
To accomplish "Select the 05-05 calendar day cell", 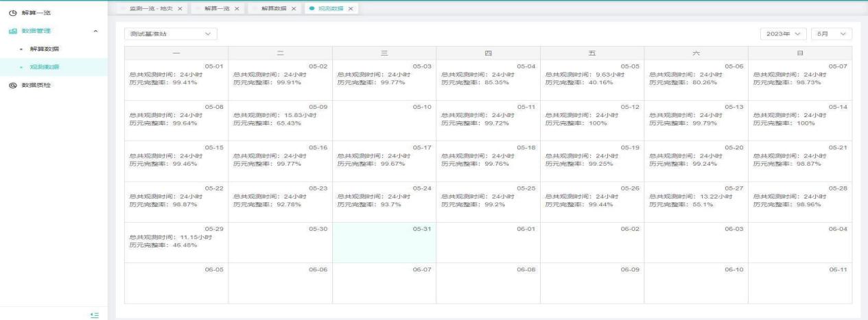I will pyautogui.click(x=591, y=79).
